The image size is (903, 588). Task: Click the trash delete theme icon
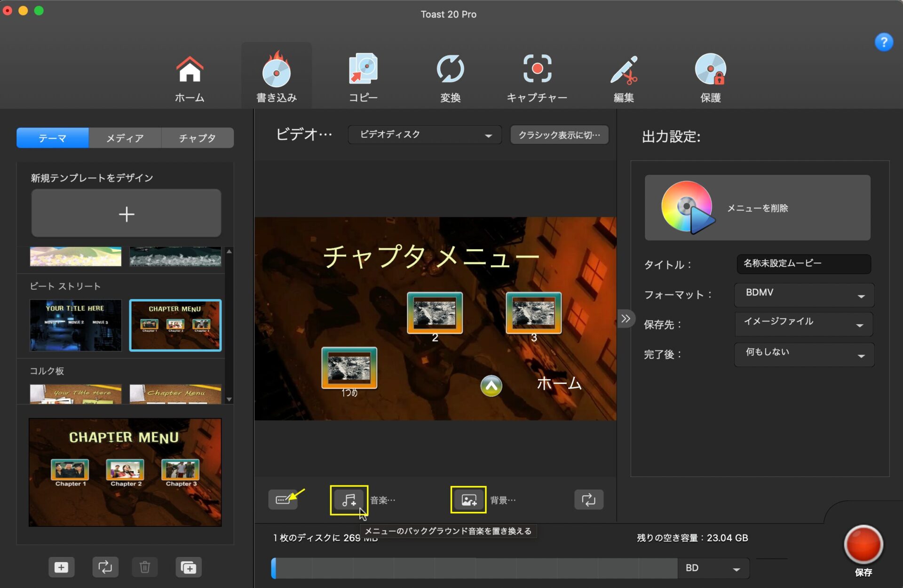point(145,567)
